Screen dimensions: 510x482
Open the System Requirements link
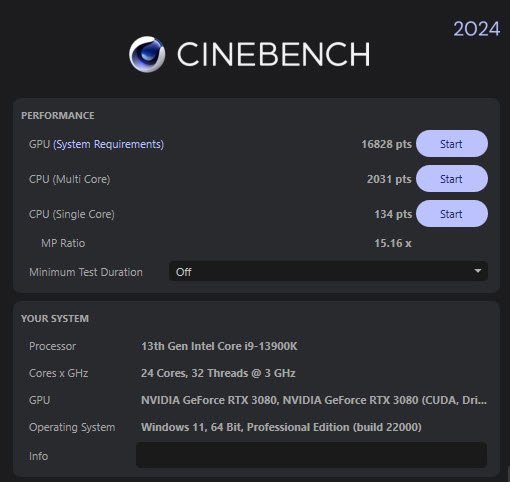pos(108,144)
